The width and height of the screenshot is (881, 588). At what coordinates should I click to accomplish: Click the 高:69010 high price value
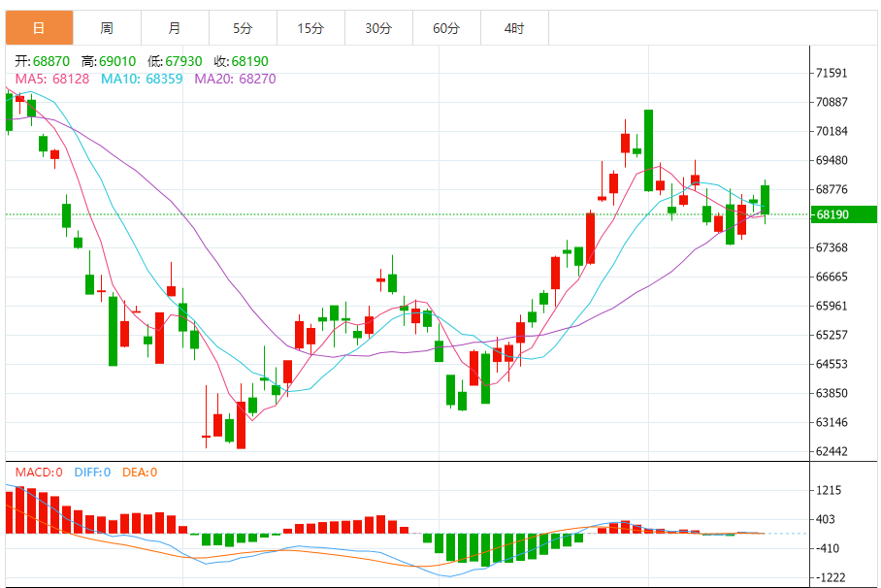[109, 61]
